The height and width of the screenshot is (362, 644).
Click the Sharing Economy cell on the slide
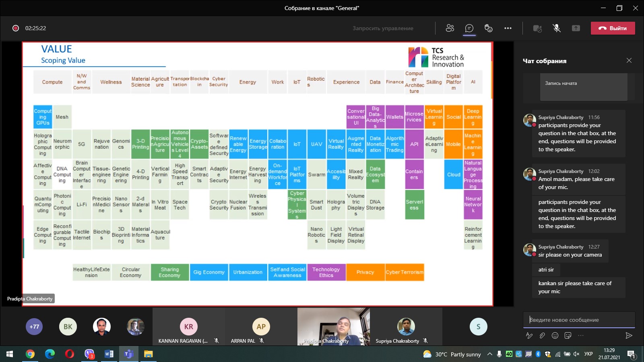[169, 272]
